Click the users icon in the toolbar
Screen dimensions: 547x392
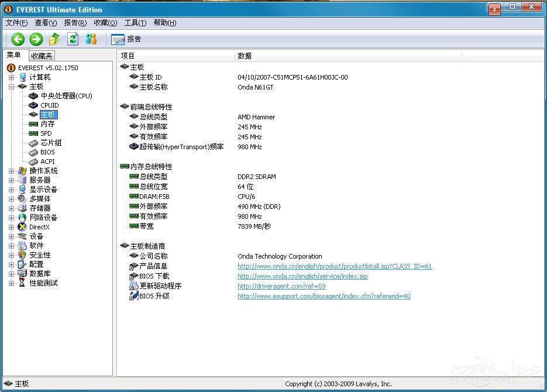point(91,39)
